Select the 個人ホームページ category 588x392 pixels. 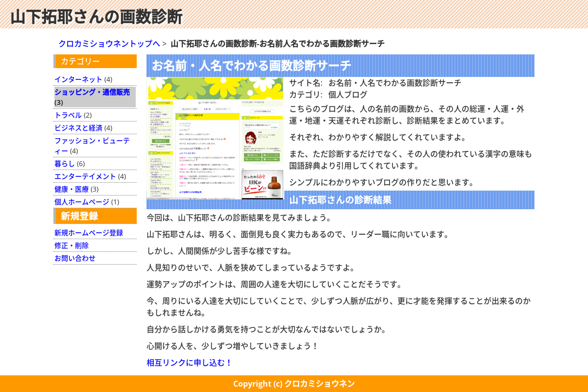click(x=82, y=202)
